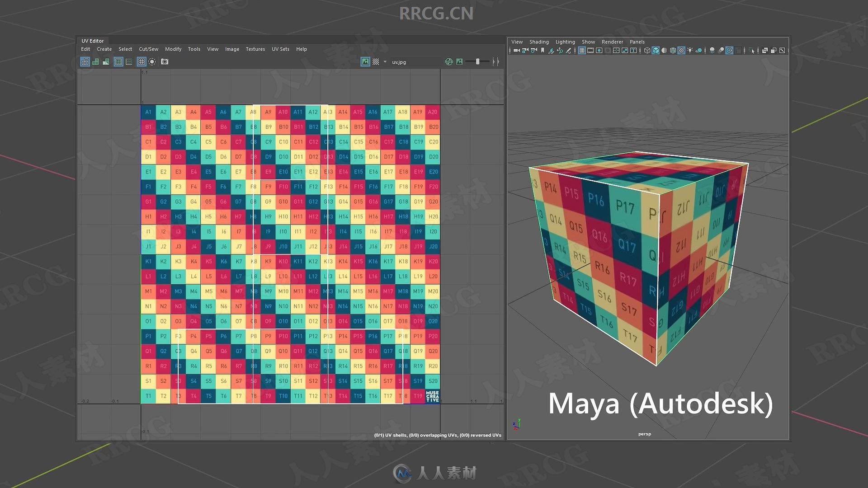Adjust the image dimming slider

pyautogui.click(x=477, y=62)
